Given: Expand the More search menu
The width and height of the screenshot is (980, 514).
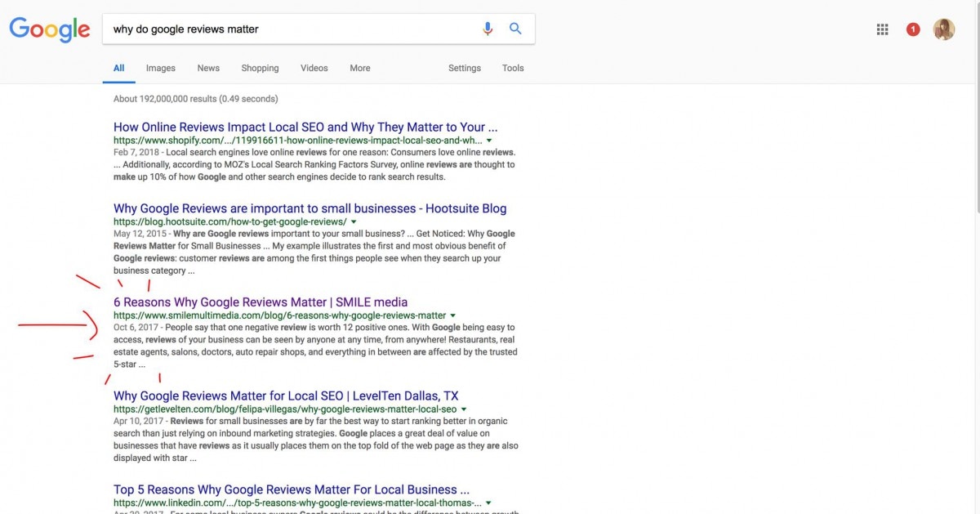Looking at the screenshot, I should point(359,68).
